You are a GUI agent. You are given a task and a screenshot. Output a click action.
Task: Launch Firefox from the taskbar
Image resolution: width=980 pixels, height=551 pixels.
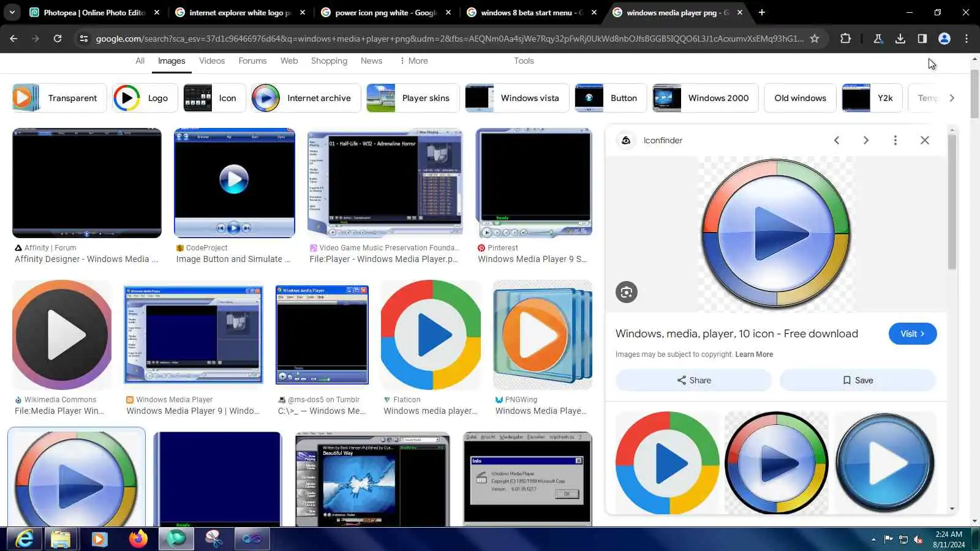tap(138, 539)
